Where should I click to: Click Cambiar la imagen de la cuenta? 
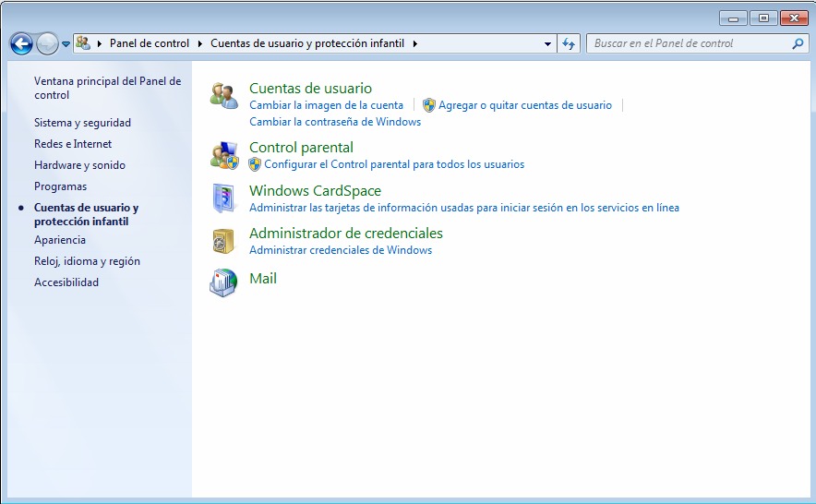click(x=326, y=105)
